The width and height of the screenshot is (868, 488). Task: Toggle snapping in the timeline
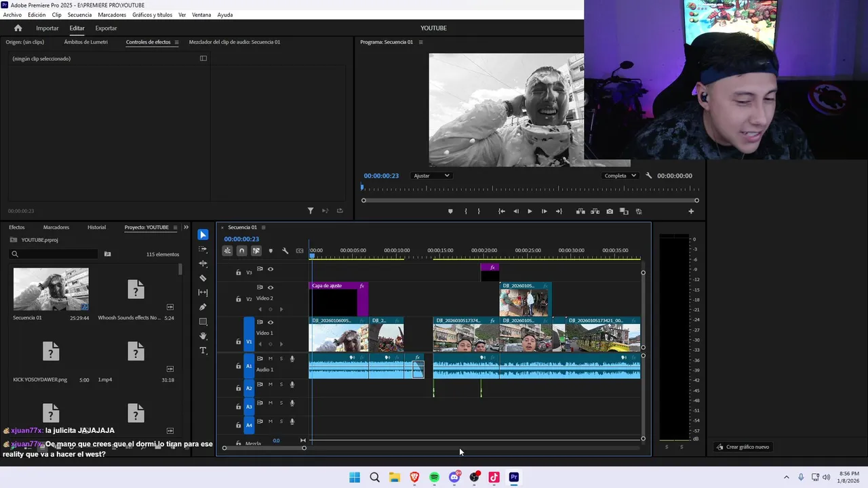[x=241, y=251]
